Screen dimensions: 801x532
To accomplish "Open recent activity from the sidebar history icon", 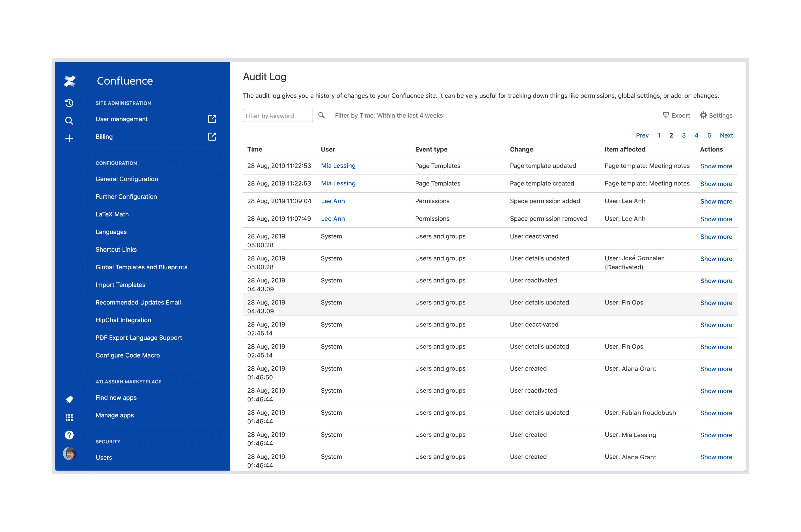I will click(69, 103).
